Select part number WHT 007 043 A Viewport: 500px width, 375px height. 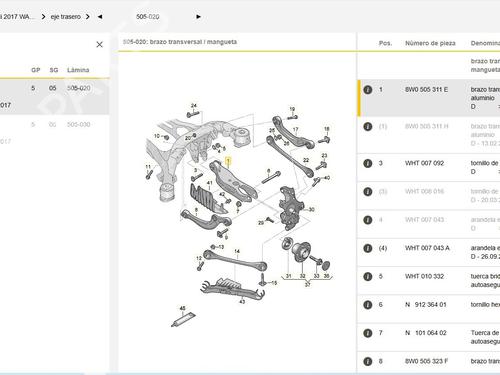tap(427, 248)
